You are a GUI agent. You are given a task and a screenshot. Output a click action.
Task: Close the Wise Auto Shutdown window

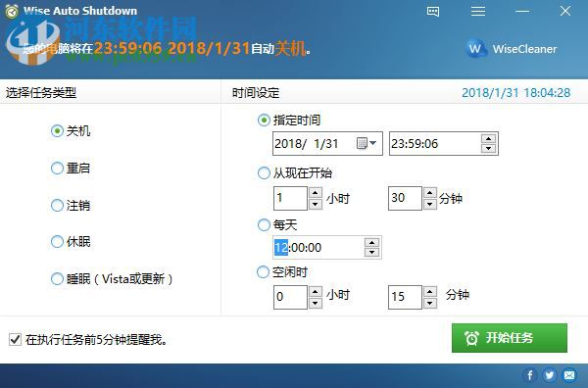click(565, 11)
